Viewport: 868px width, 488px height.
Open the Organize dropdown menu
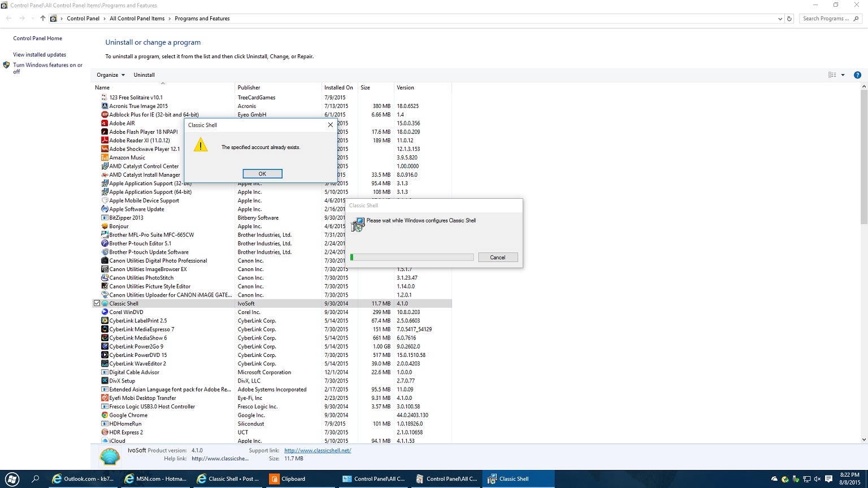pos(110,75)
